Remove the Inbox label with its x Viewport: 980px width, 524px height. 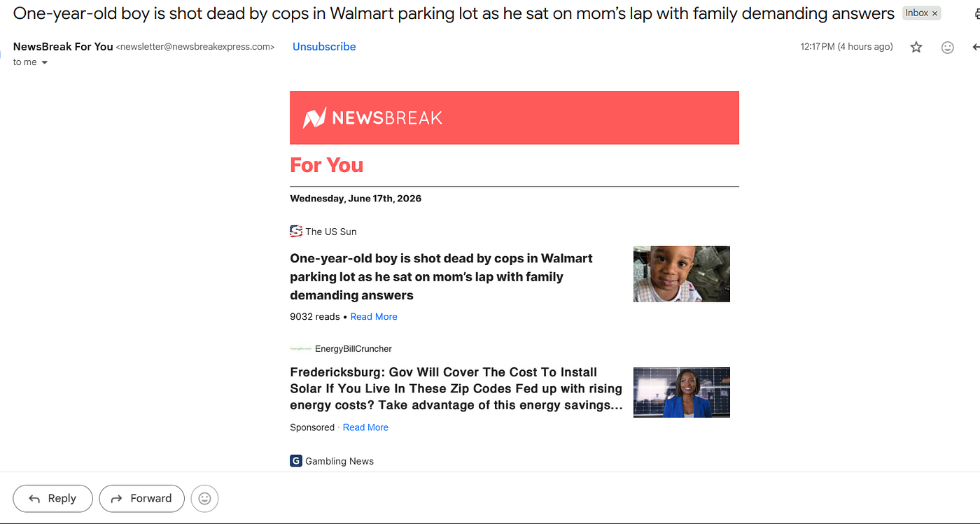(x=934, y=13)
